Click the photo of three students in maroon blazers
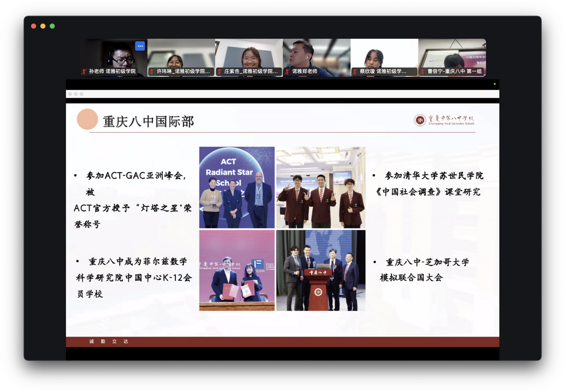This screenshot has height=392, width=565. 321,187
